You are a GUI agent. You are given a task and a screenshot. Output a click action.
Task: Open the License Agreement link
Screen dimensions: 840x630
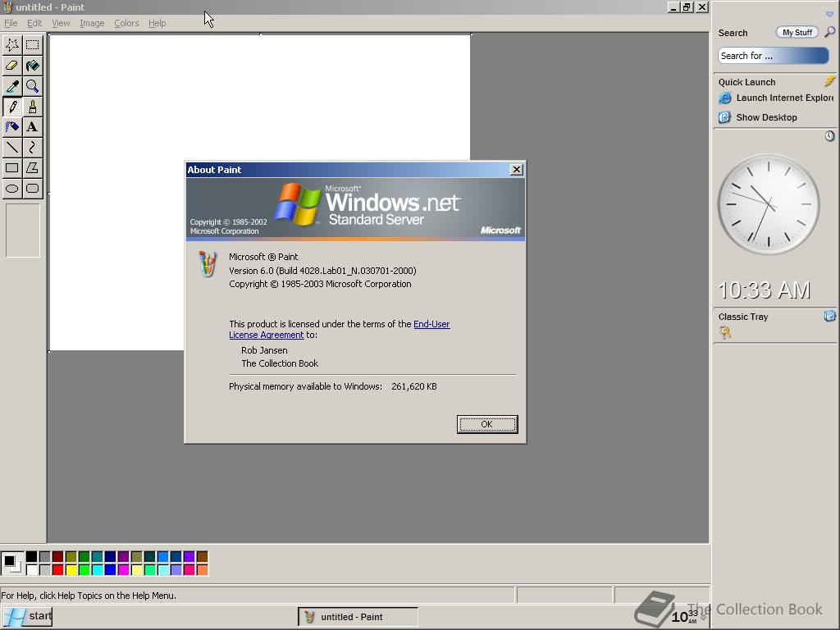pyautogui.click(x=267, y=335)
